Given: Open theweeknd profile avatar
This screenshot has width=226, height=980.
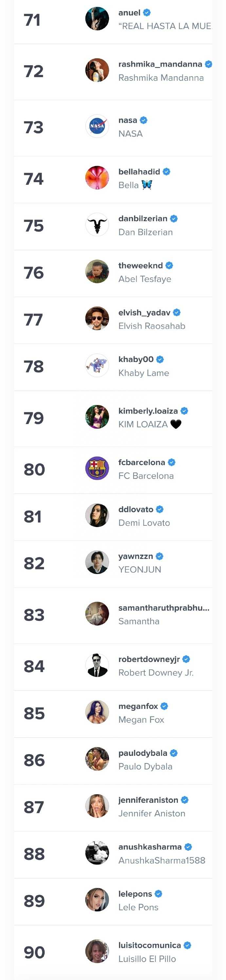Looking at the screenshot, I should click(97, 272).
